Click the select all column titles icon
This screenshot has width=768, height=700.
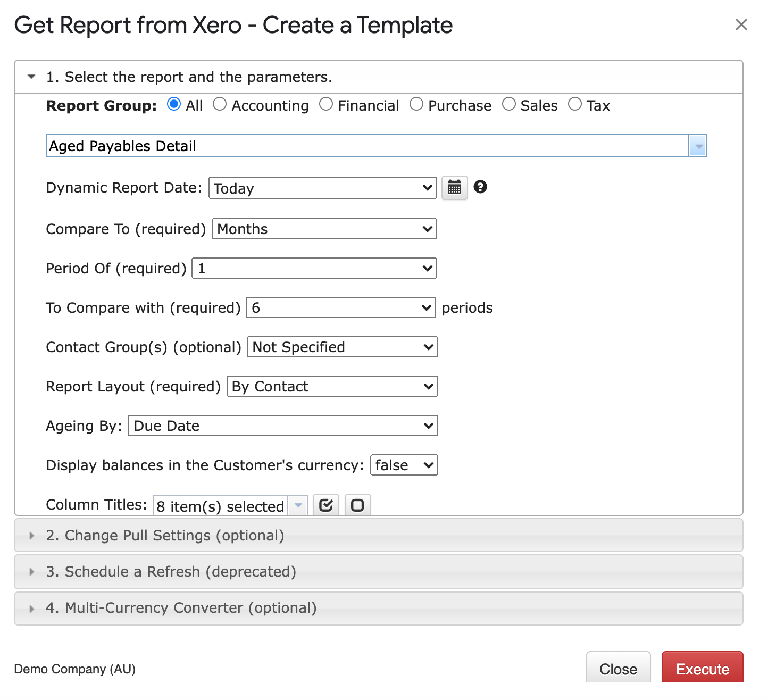pyautogui.click(x=326, y=505)
